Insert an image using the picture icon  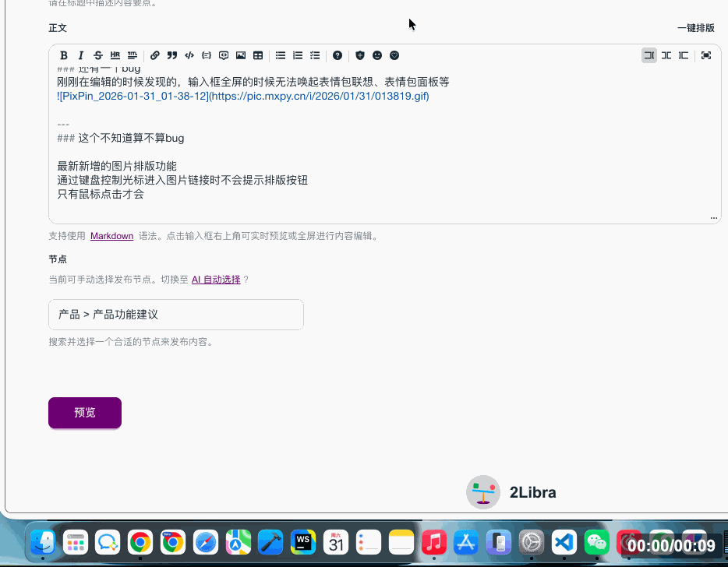click(241, 55)
